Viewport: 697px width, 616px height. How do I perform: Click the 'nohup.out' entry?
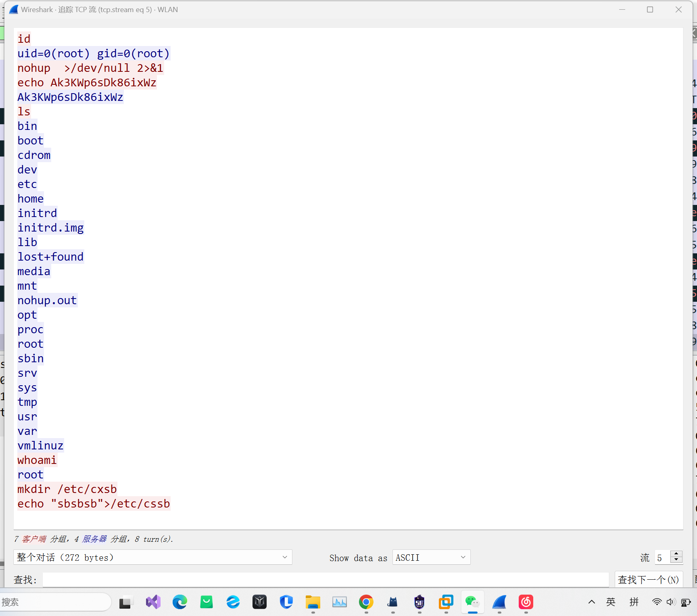coord(47,300)
